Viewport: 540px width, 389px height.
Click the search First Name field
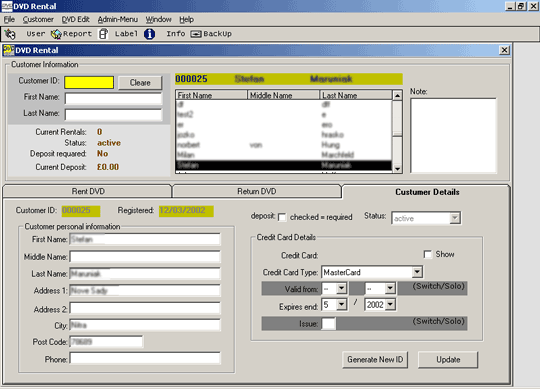113,98
